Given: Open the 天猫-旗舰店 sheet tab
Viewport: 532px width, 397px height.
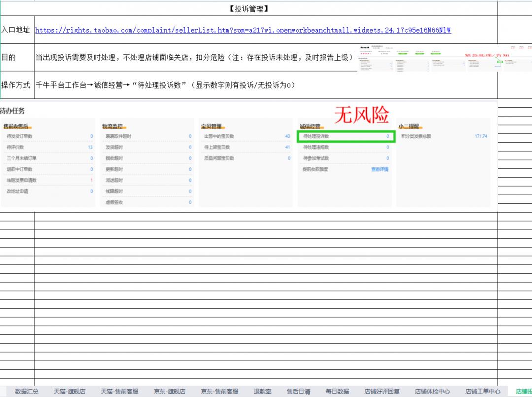Looking at the screenshot, I should [69, 392].
